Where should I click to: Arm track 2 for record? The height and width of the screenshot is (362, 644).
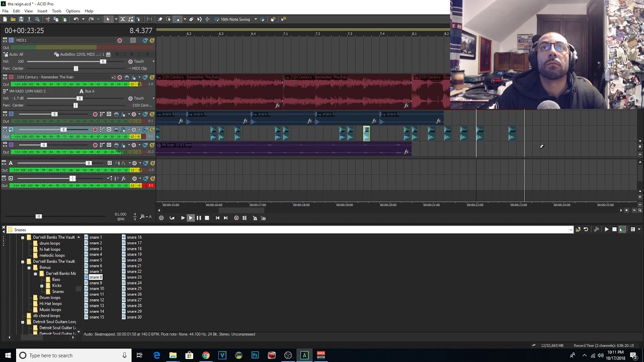119,77
